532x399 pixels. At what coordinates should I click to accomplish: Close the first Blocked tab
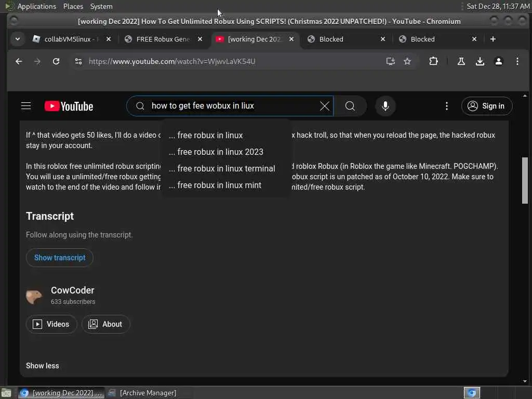coord(383,39)
